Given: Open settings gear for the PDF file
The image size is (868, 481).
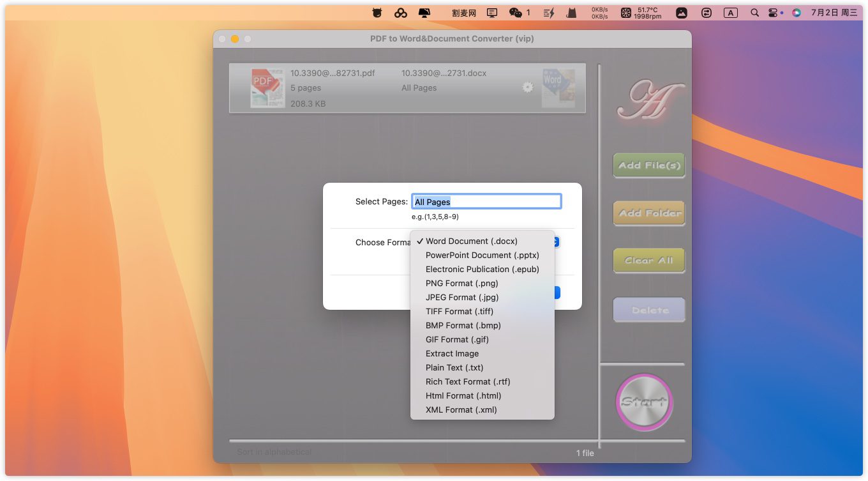Looking at the screenshot, I should click(528, 88).
